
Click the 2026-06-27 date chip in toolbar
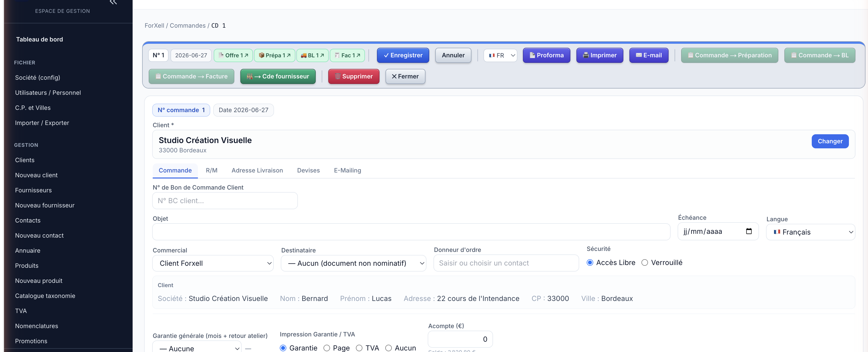pos(191,55)
